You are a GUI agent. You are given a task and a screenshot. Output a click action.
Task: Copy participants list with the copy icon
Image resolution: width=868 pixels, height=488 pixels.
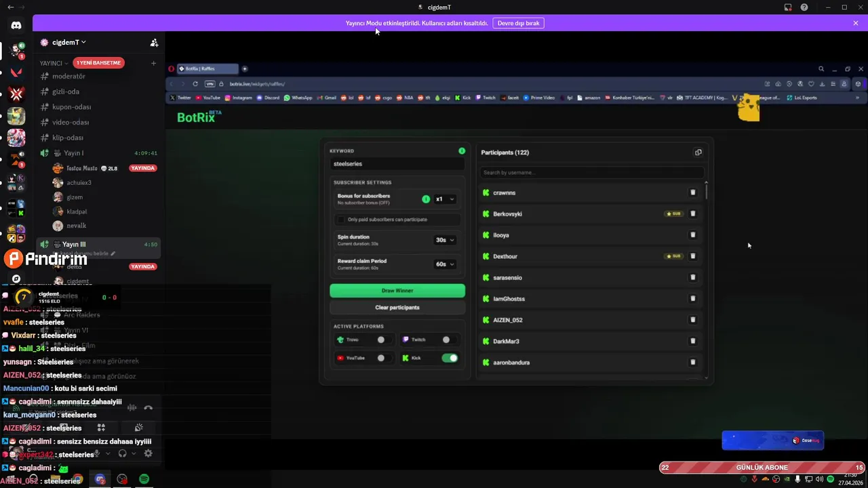click(698, 152)
